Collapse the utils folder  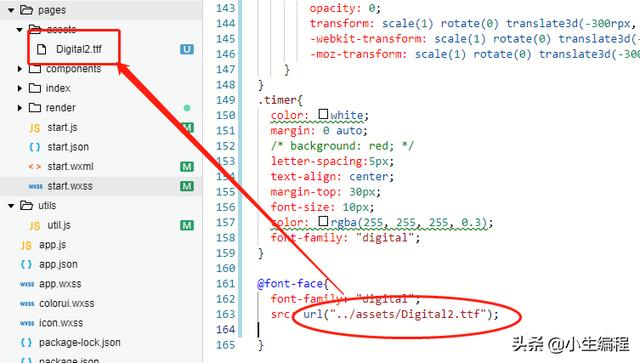click(x=11, y=206)
